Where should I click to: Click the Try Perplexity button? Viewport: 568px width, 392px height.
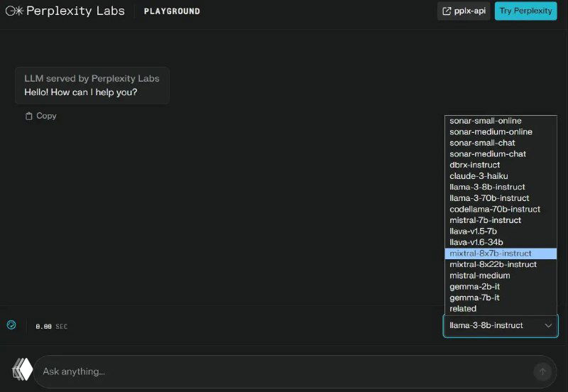525,11
